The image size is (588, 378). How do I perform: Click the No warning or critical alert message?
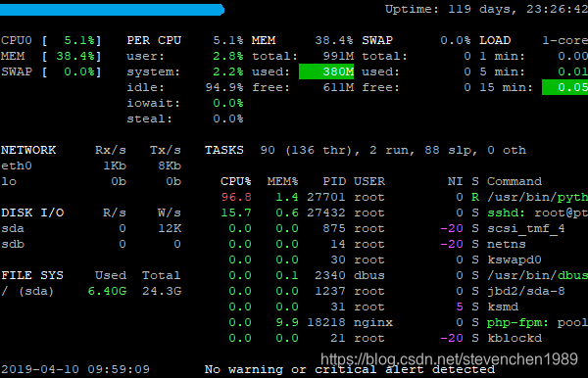pos(350,369)
